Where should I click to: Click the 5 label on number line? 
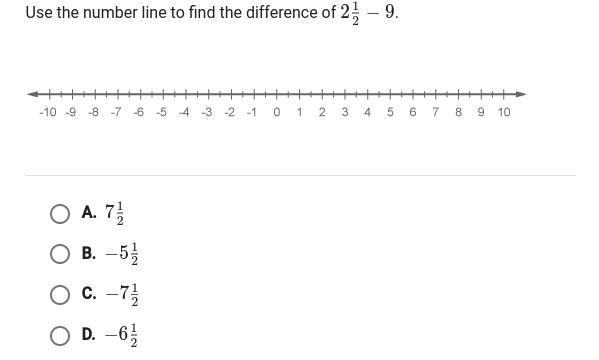click(x=390, y=112)
